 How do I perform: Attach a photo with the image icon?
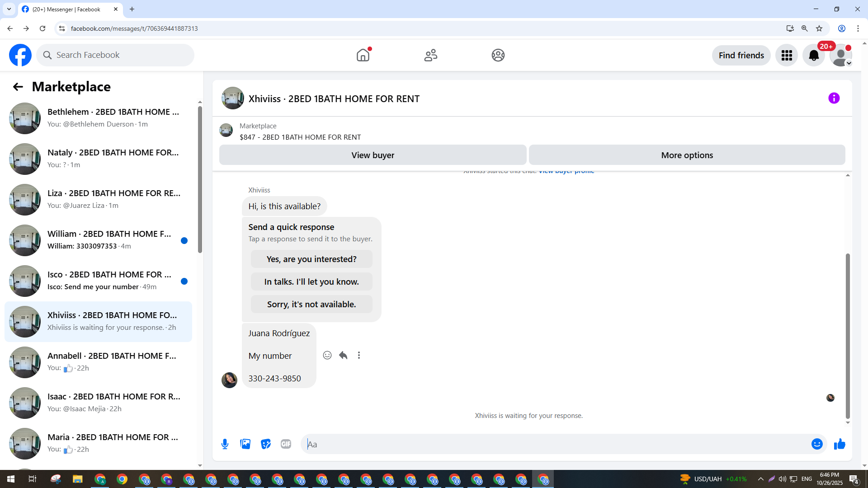245,444
